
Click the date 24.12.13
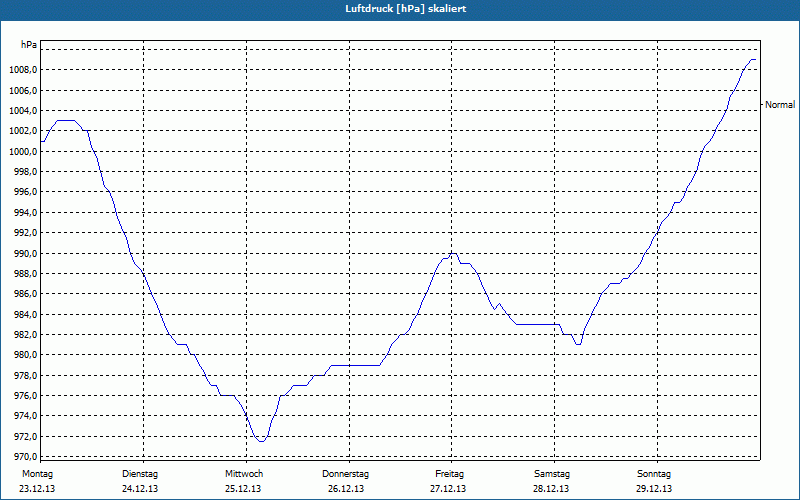click(x=140, y=489)
